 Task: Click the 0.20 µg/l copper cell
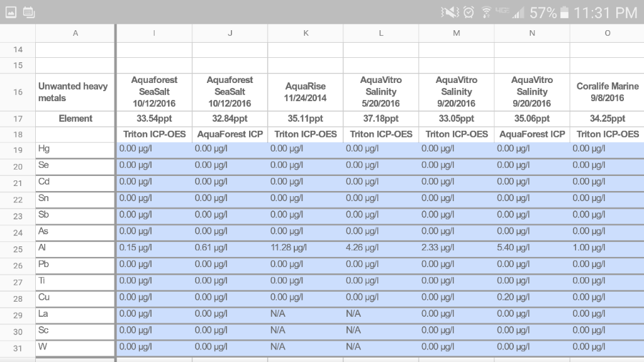click(x=532, y=297)
